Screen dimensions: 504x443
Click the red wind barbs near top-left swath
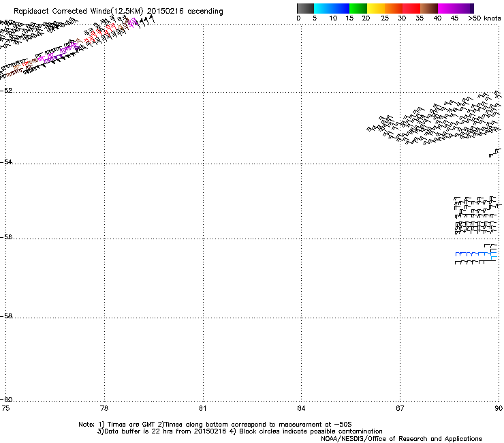[99, 33]
